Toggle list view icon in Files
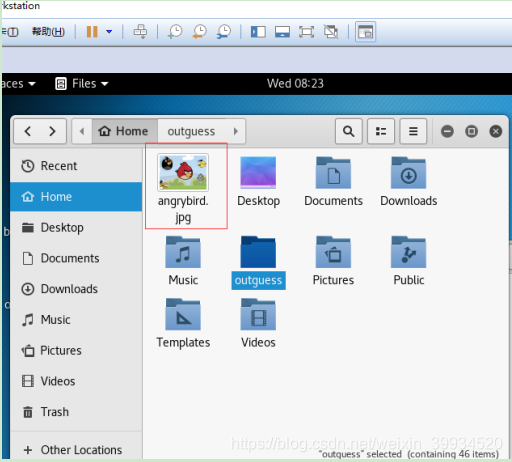 [381, 131]
